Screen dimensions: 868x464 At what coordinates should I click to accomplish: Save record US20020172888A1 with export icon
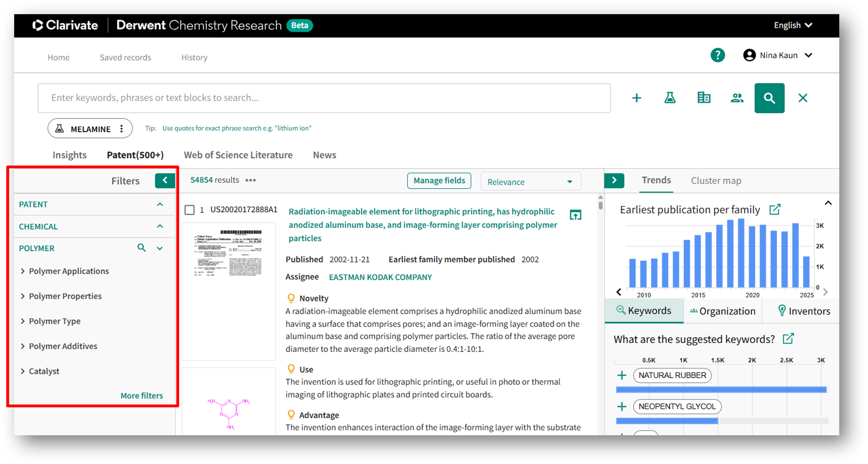tap(575, 215)
